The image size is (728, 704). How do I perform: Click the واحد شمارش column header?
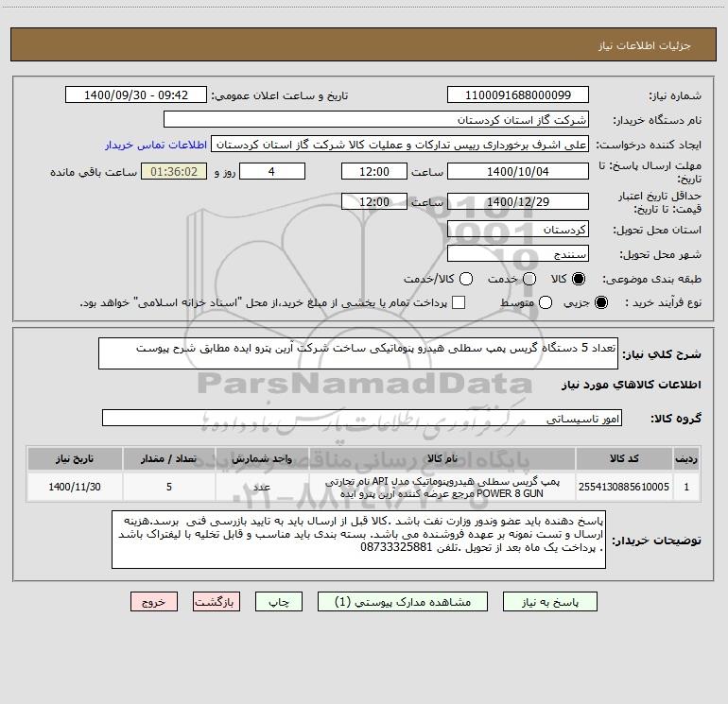262,459
